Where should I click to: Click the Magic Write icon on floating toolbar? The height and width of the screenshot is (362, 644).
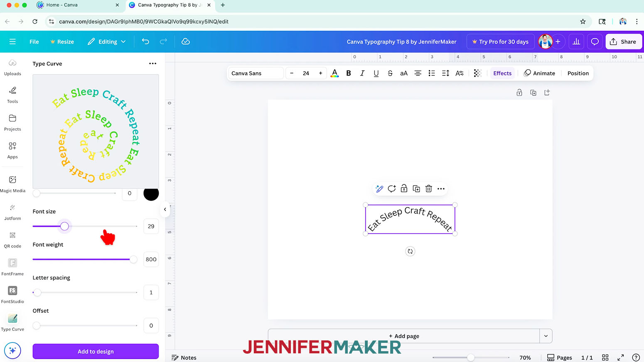[379, 189]
